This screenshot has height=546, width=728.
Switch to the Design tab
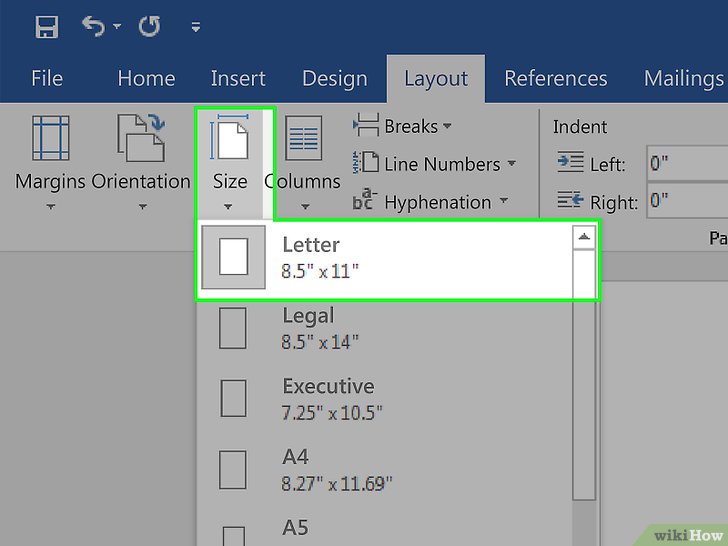pyautogui.click(x=335, y=78)
